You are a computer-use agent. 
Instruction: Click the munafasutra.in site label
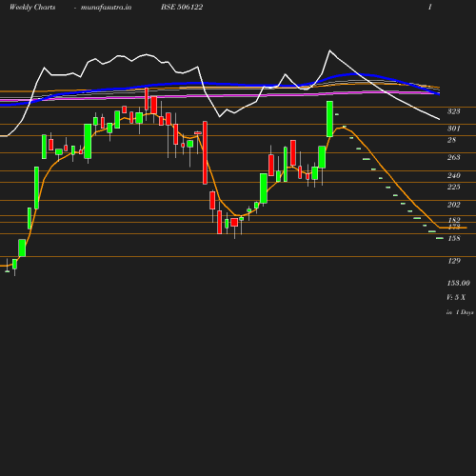106,7
